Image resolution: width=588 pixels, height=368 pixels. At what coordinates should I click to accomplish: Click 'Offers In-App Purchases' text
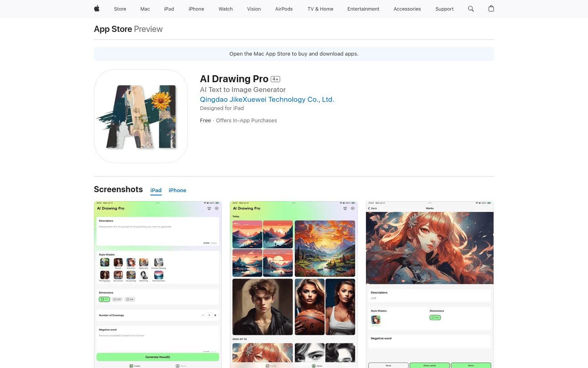pyautogui.click(x=246, y=121)
